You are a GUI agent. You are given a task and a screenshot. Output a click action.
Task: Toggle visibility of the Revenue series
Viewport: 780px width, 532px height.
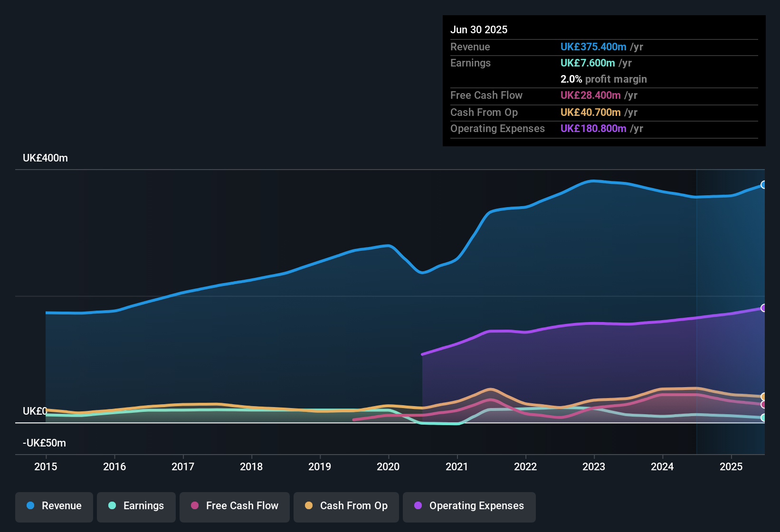coord(54,506)
